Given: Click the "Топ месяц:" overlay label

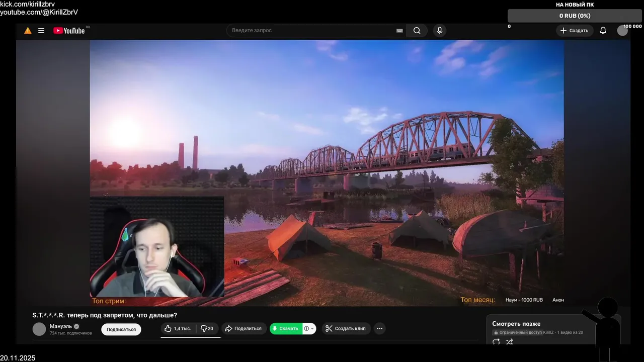Looking at the screenshot, I should tap(477, 300).
